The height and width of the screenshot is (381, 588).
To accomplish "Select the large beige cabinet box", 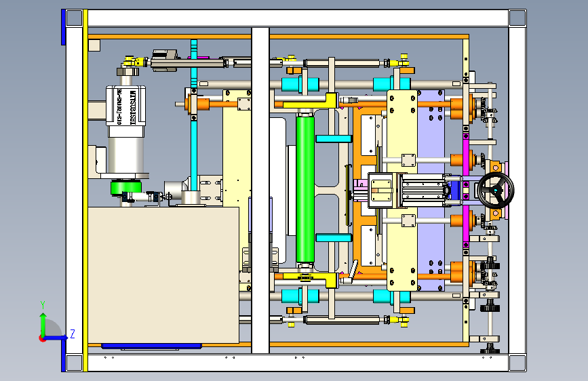I will coord(163,275).
